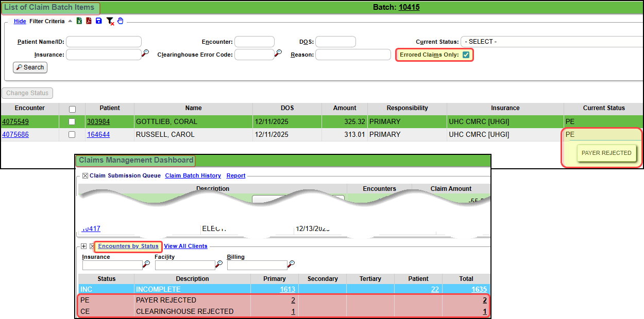Expand Encounters by Status plus box
Screen dimensions: 644x319
[84, 246]
